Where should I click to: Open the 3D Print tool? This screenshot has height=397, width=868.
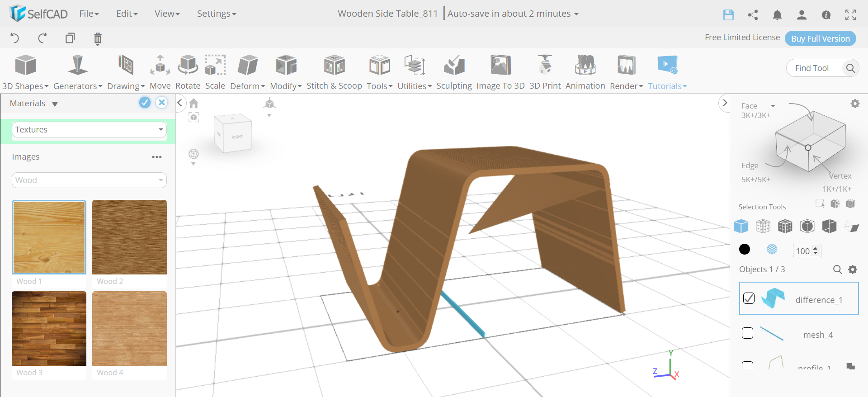(545, 72)
